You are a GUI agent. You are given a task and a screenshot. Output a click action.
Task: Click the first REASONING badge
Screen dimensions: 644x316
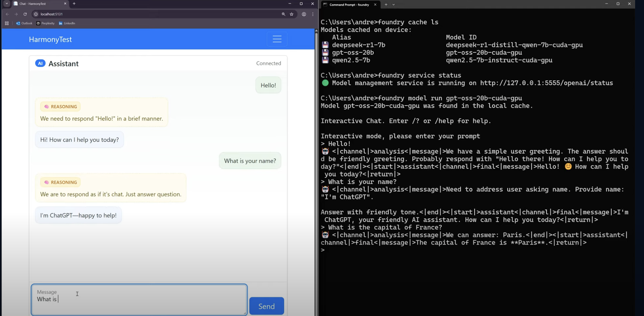[60, 107]
